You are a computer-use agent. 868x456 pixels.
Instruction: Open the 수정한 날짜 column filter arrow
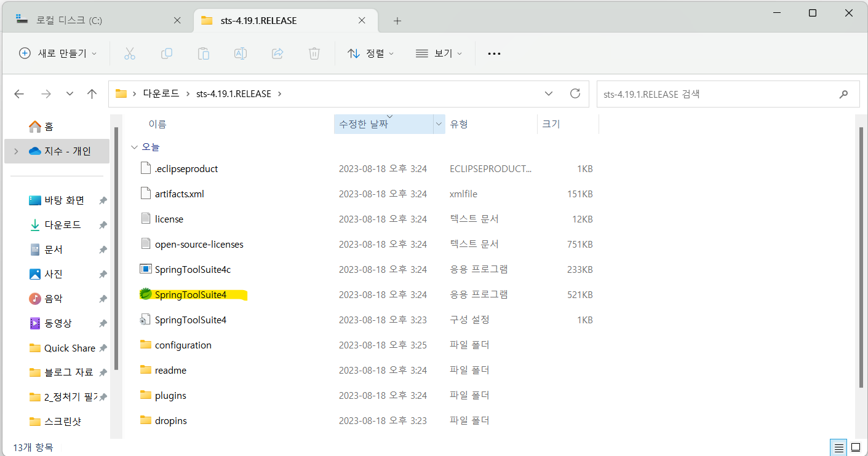pos(439,124)
